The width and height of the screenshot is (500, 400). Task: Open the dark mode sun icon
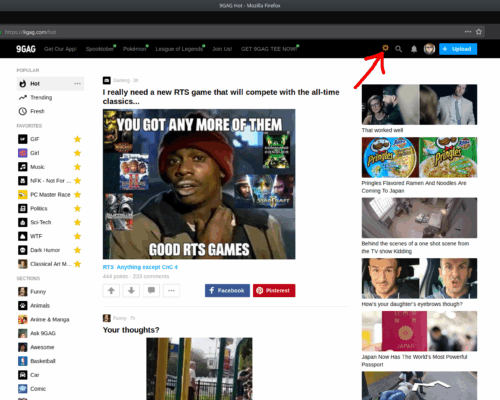point(385,48)
